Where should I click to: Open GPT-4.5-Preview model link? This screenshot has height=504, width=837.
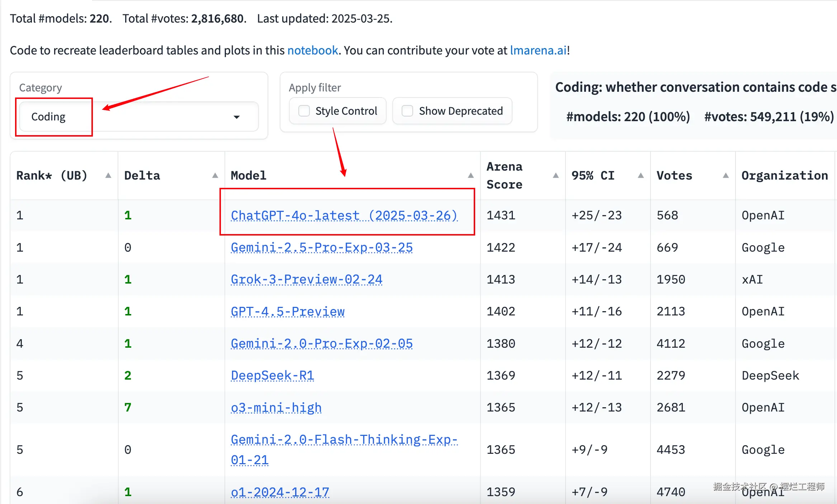(288, 312)
